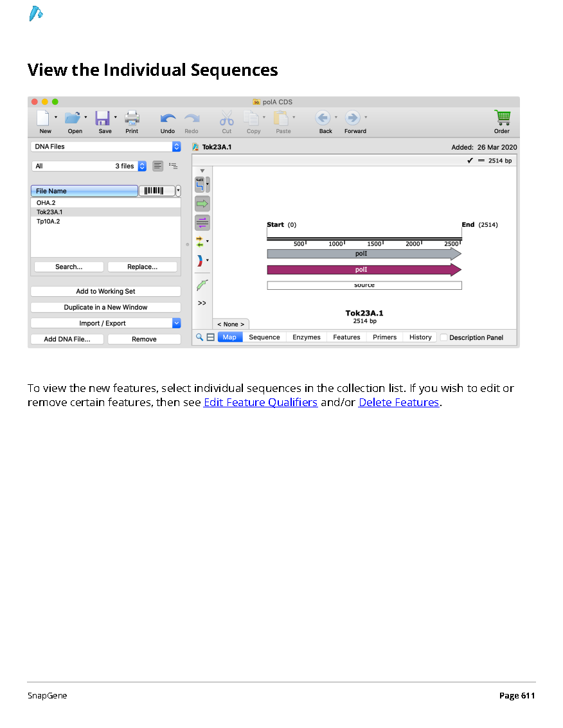Click the New document icon
Viewport: 563px width, 728px height.
click(x=42, y=118)
